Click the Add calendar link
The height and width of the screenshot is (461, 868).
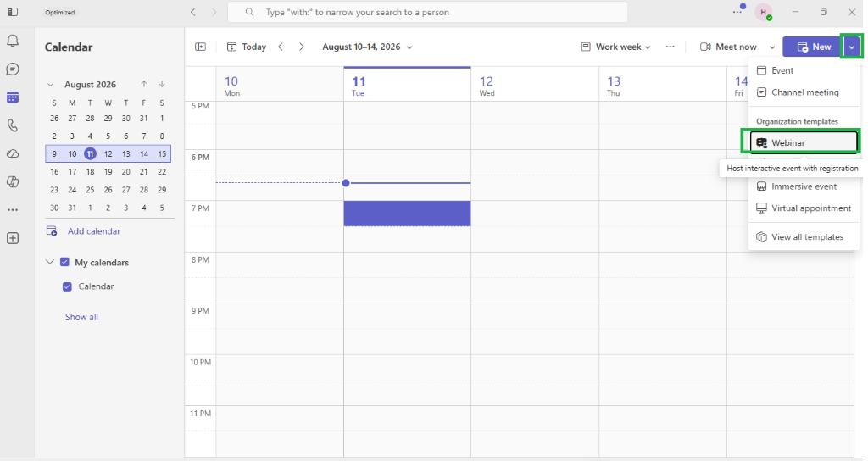[94, 231]
